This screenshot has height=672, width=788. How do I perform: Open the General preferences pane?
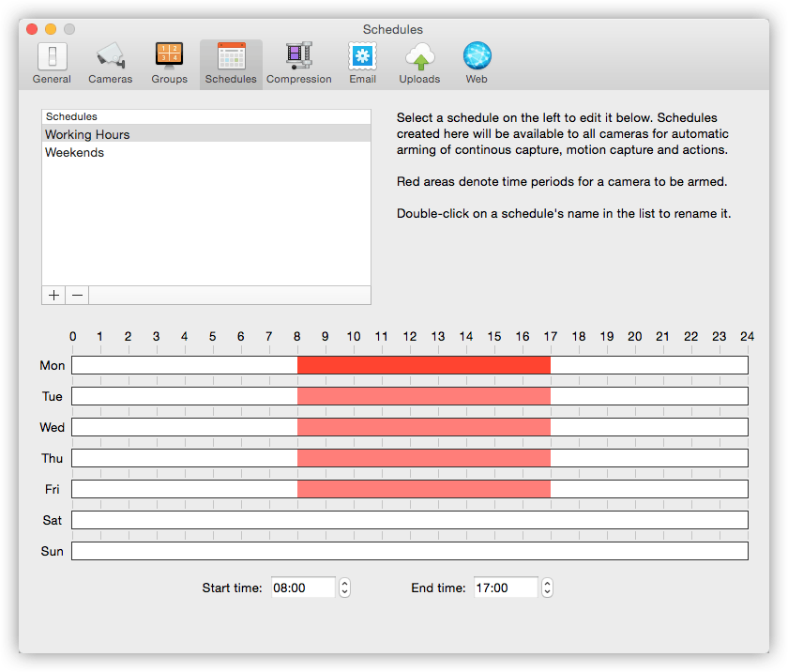[52, 63]
